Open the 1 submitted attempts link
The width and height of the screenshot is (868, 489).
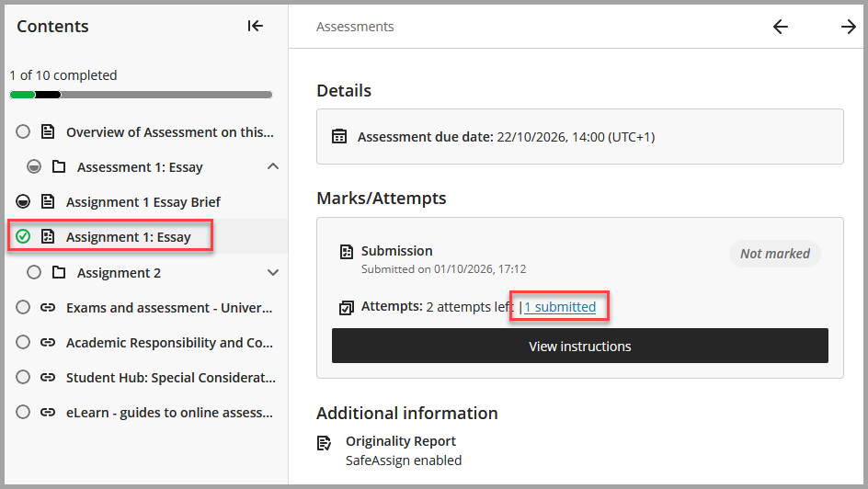pos(560,307)
